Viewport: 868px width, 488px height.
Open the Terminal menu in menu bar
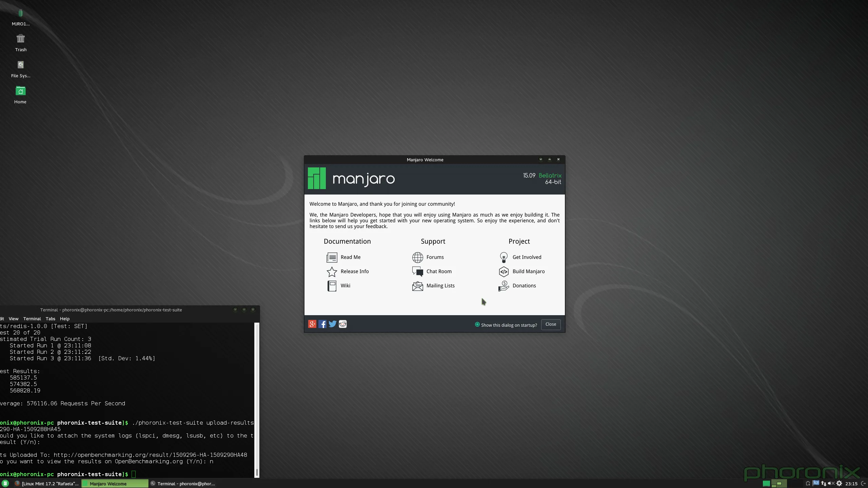(x=32, y=319)
